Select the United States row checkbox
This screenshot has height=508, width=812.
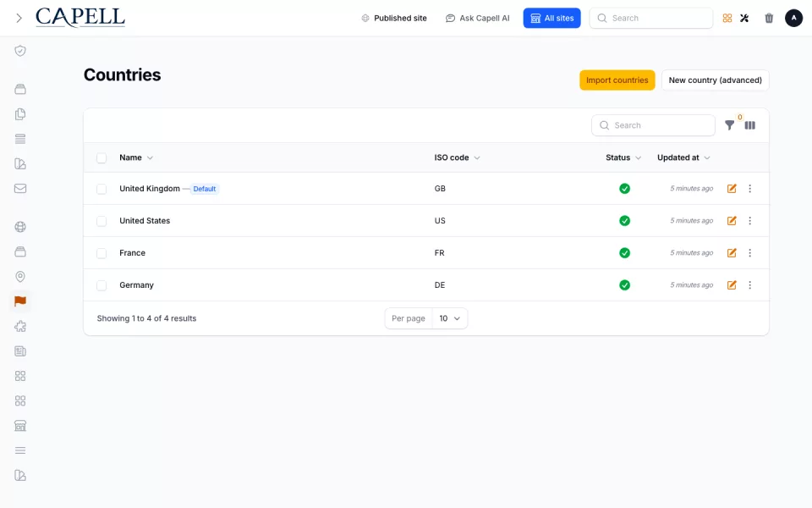(x=101, y=221)
